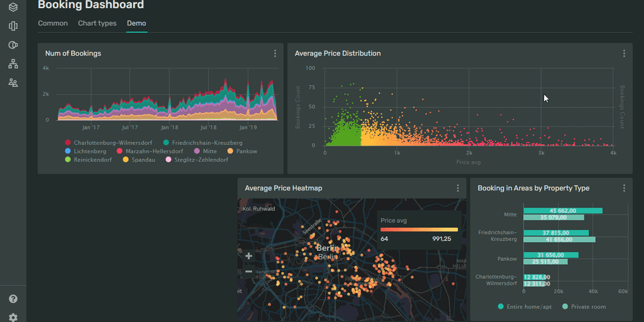Open Average Price Distribution options menu

click(x=624, y=54)
